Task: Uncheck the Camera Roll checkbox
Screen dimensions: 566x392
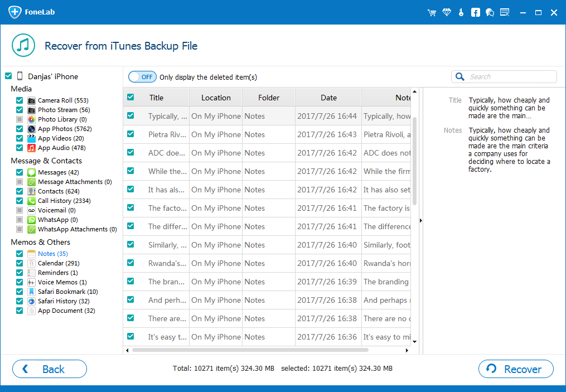Action: (20, 100)
